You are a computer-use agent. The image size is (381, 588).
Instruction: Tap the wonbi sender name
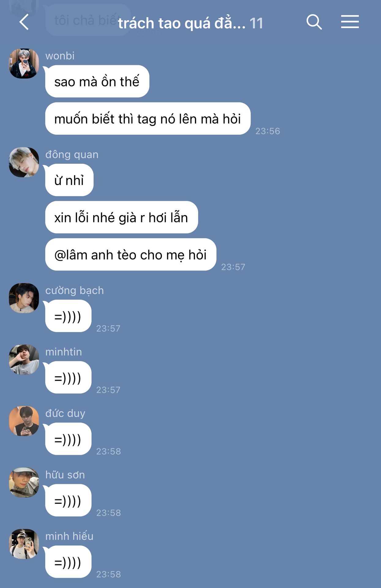(60, 56)
